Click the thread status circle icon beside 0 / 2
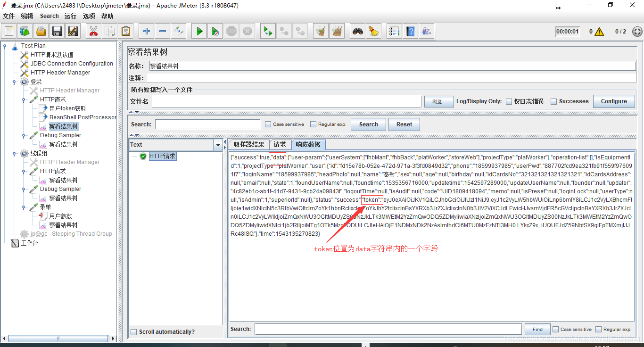This screenshot has height=347, width=644. pos(637,32)
